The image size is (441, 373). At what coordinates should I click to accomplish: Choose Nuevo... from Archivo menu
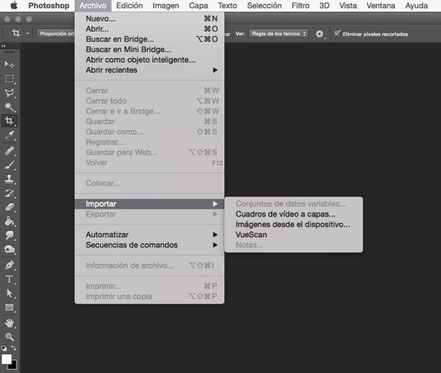click(150, 19)
